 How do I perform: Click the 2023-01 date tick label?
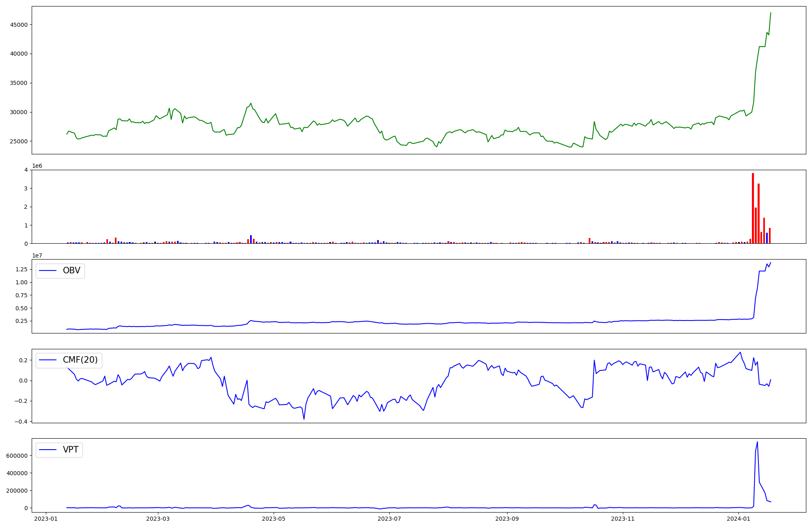[45, 519]
